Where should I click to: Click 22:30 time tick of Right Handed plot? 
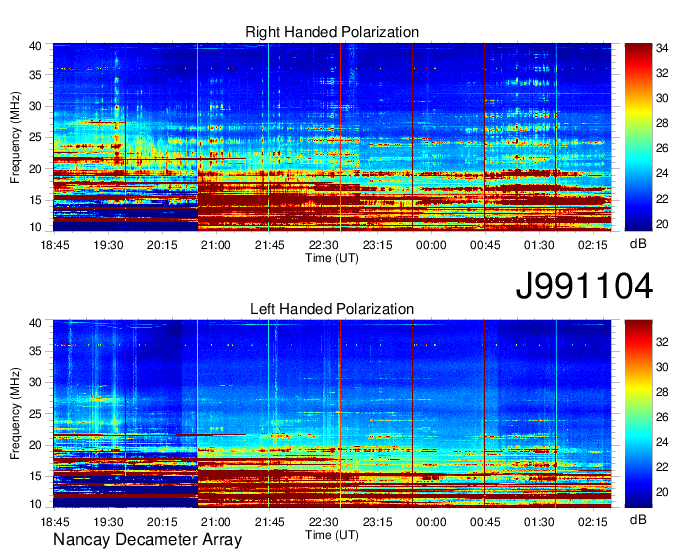click(324, 245)
